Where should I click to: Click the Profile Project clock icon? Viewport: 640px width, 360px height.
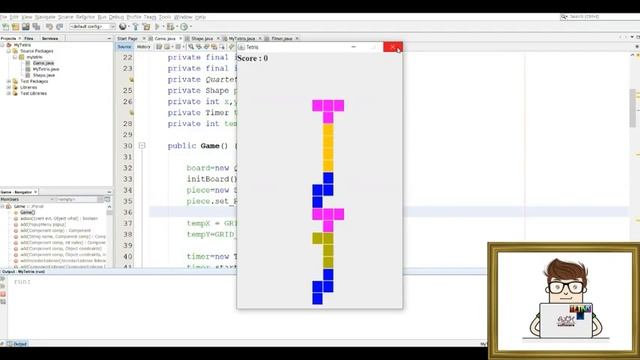pos(184,27)
